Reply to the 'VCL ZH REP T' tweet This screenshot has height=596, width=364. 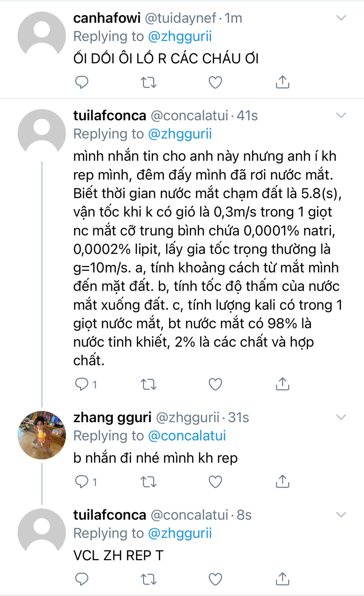coord(82,579)
